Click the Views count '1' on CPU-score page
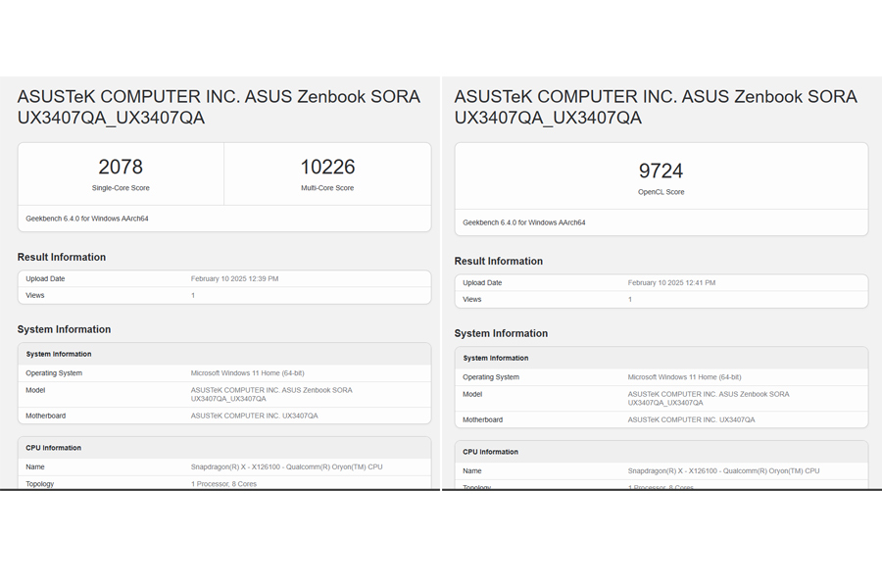This screenshot has width=882, height=588. [193, 295]
